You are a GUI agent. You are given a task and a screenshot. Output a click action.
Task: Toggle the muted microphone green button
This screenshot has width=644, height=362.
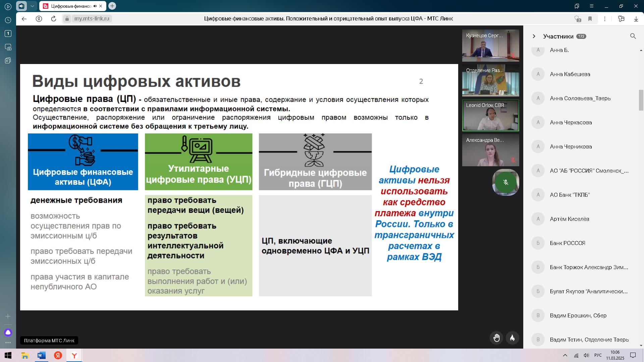[506, 182]
